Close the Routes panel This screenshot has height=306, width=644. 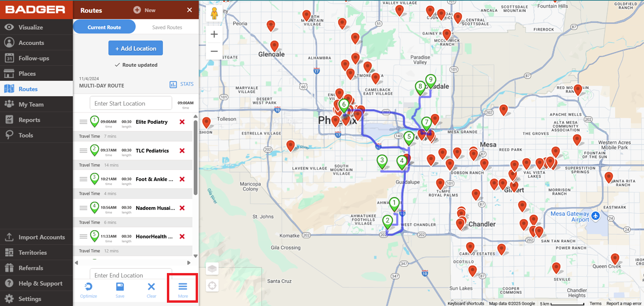tap(190, 10)
